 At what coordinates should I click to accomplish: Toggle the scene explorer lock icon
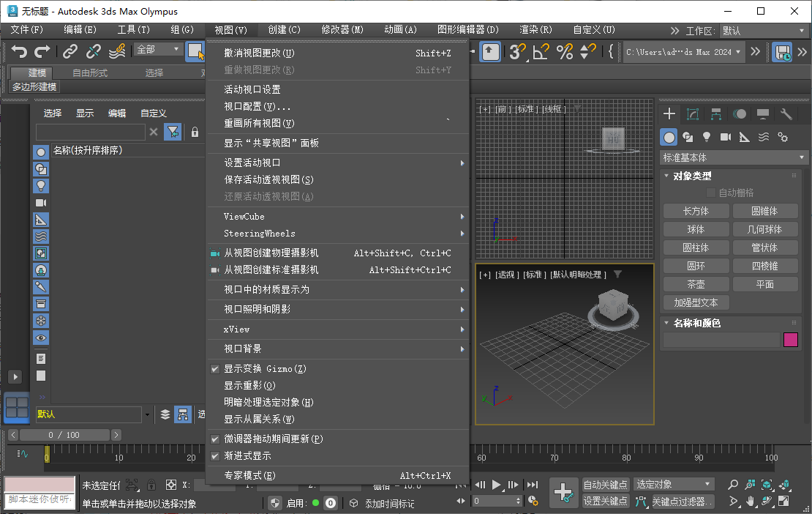195,132
